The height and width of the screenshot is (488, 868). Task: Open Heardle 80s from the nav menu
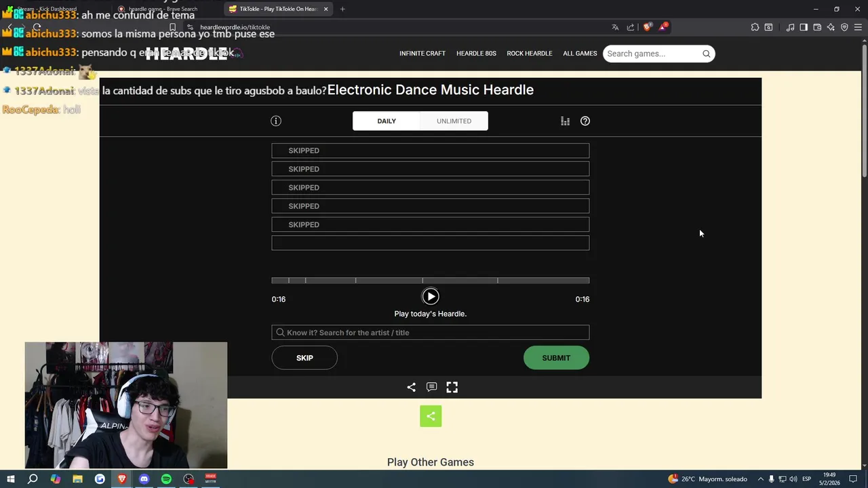click(476, 54)
